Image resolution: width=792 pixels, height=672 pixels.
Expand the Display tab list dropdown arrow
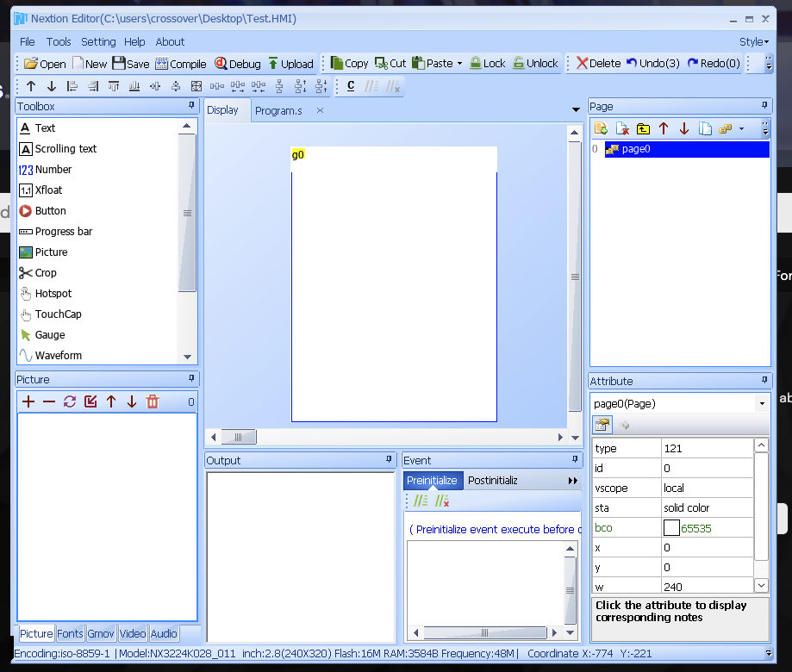[x=576, y=109]
